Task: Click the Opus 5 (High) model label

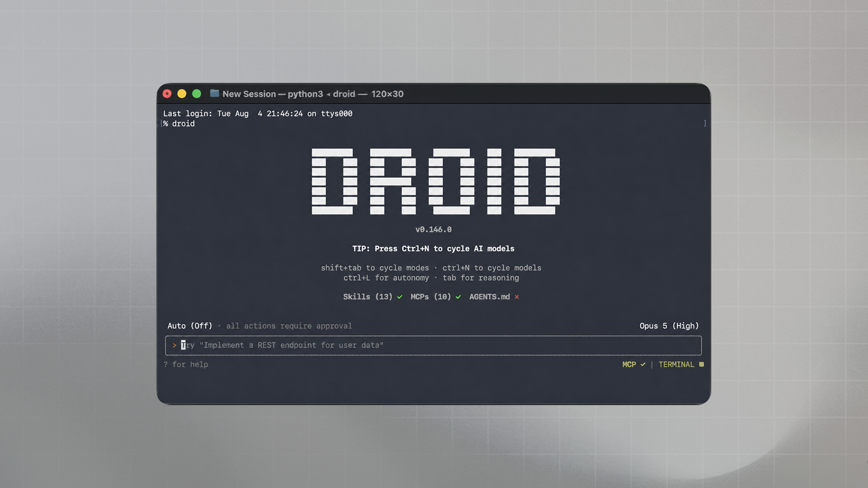Action: pyautogui.click(x=669, y=326)
